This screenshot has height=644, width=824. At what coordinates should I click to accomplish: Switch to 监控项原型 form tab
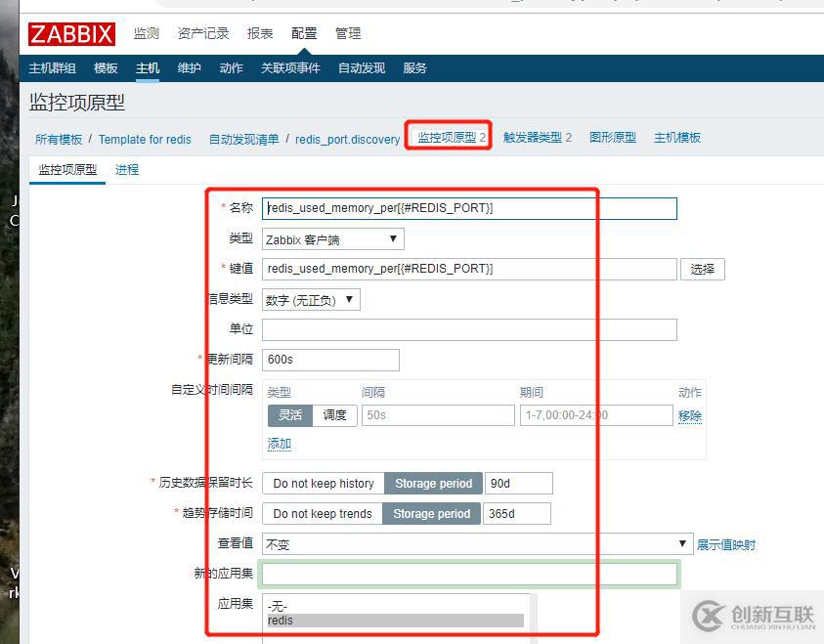[x=67, y=170]
